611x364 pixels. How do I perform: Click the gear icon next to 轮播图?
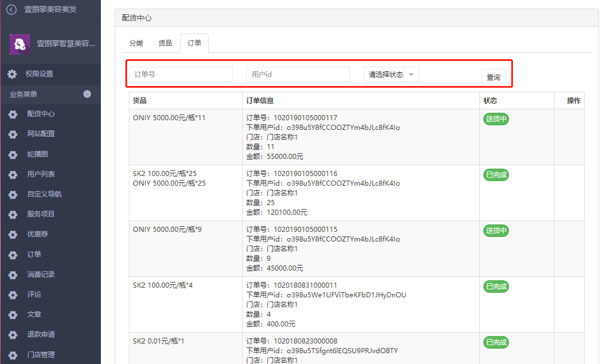pyautogui.click(x=13, y=154)
